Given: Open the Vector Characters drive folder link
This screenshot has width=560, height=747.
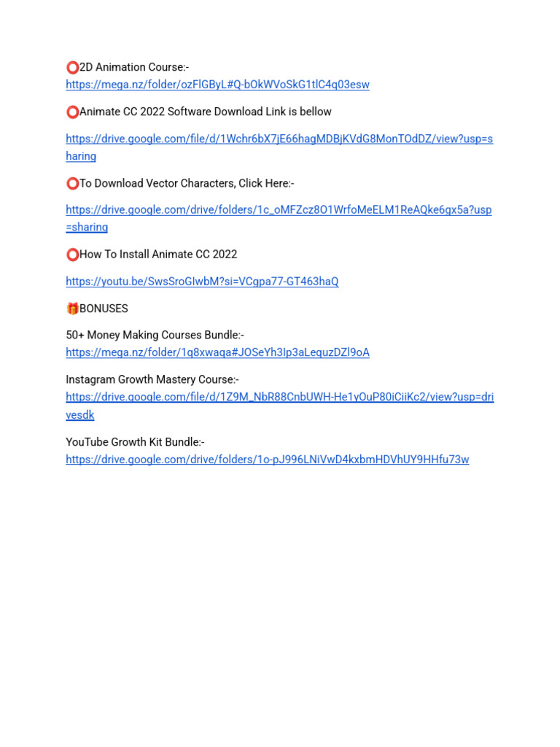Looking at the screenshot, I should pyautogui.click(x=279, y=210).
